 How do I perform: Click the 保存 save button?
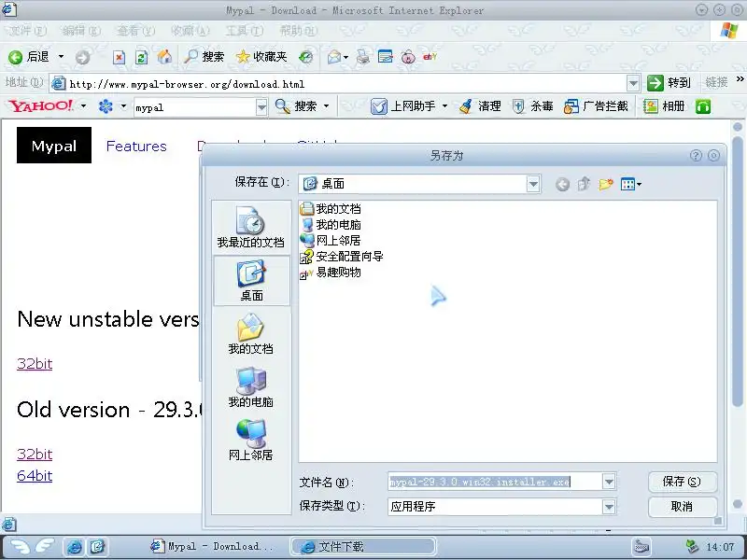click(x=682, y=482)
